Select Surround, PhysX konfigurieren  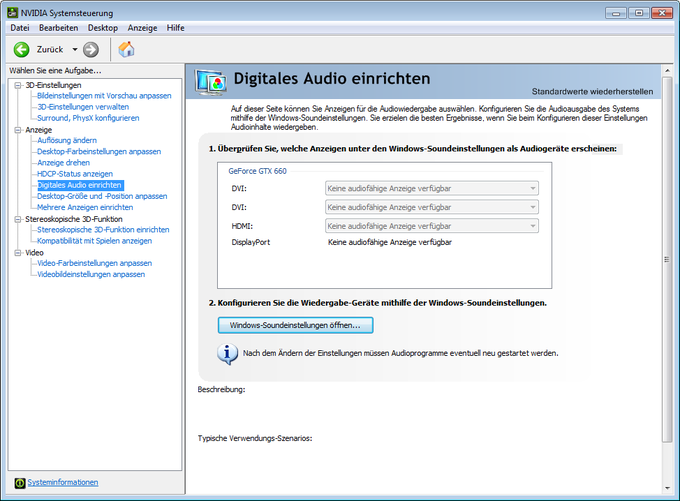click(88, 118)
